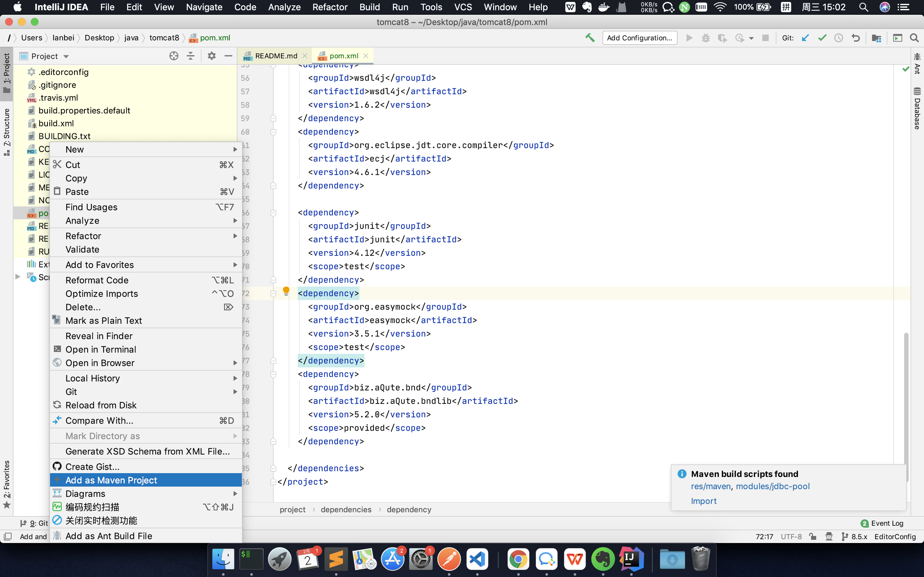Collapse dependency fold marker at line 72
This screenshot has width=924, height=577.
pyautogui.click(x=273, y=293)
